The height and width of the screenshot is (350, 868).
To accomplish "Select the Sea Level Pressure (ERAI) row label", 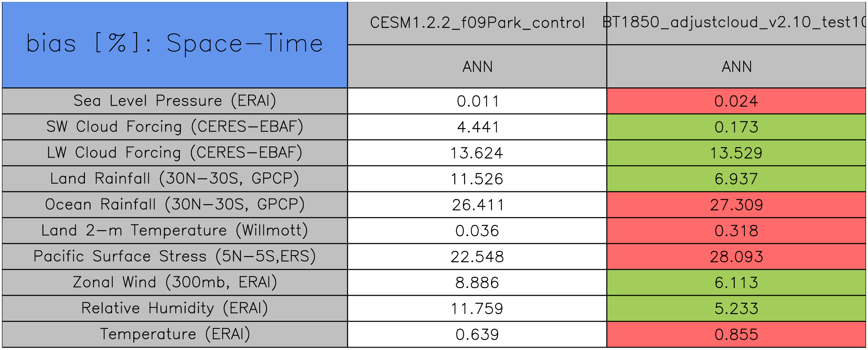I will 175,101.
